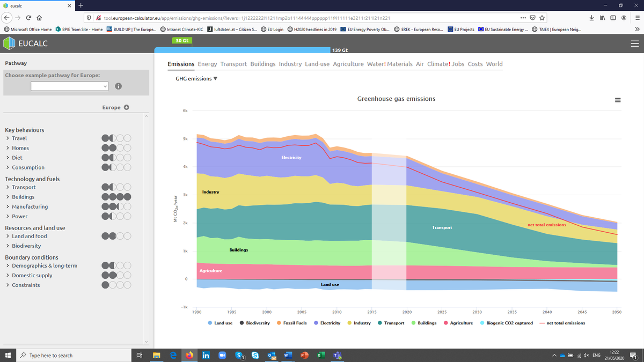This screenshot has height=362, width=644.
Task: Open the Firefox downloads icon
Action: [591, 18]
